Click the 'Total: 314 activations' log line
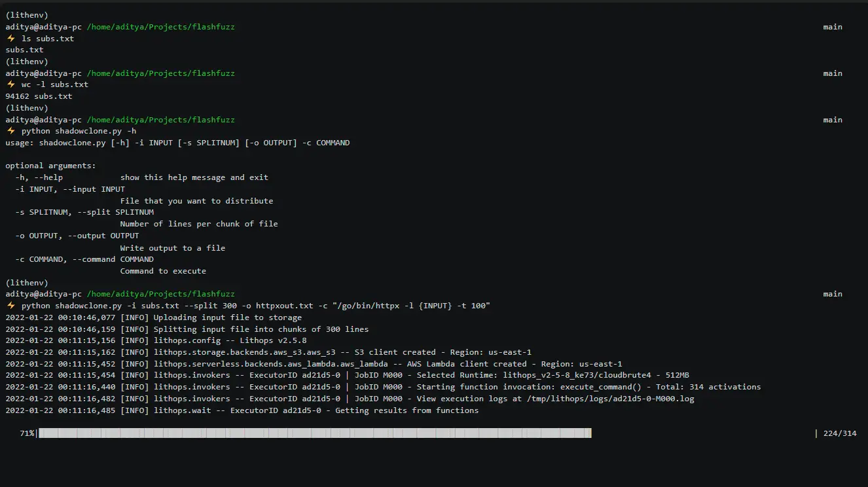Viewport: 868px width, 487px height. pyautogui.click(x=383, y=387)
